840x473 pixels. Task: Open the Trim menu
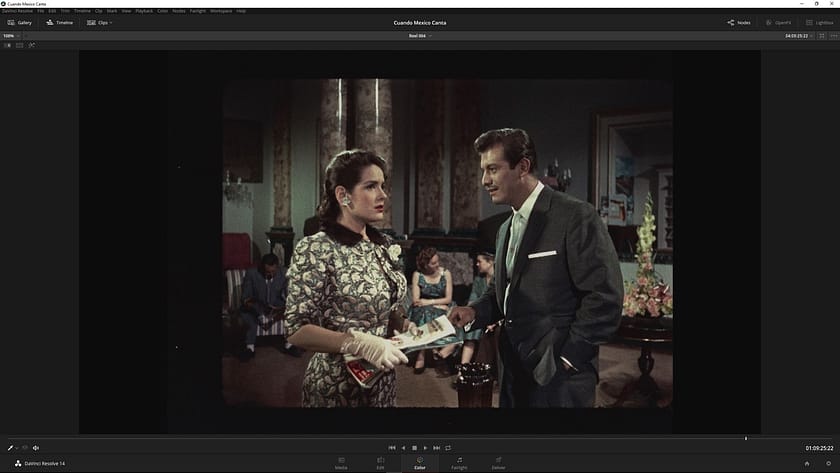(x=65, y=11)
